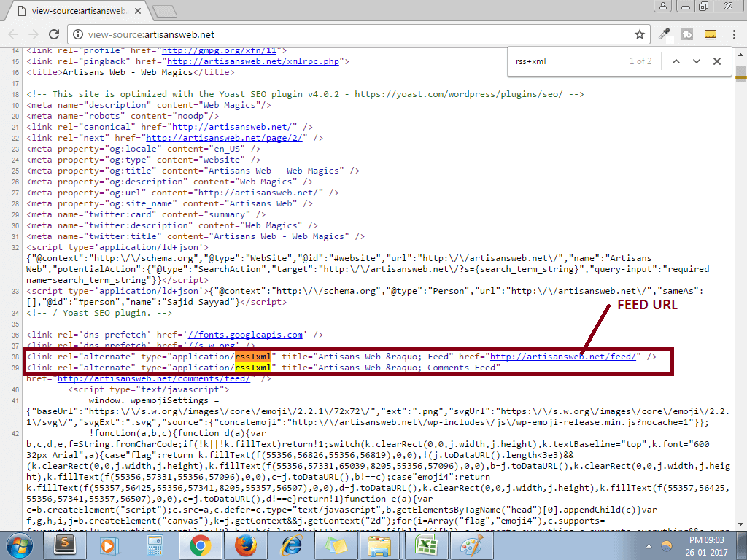Viewport: 747px width, 560px height.
Task: Click the round orange-and-blue system tray icon
Action: coord(667,545)
